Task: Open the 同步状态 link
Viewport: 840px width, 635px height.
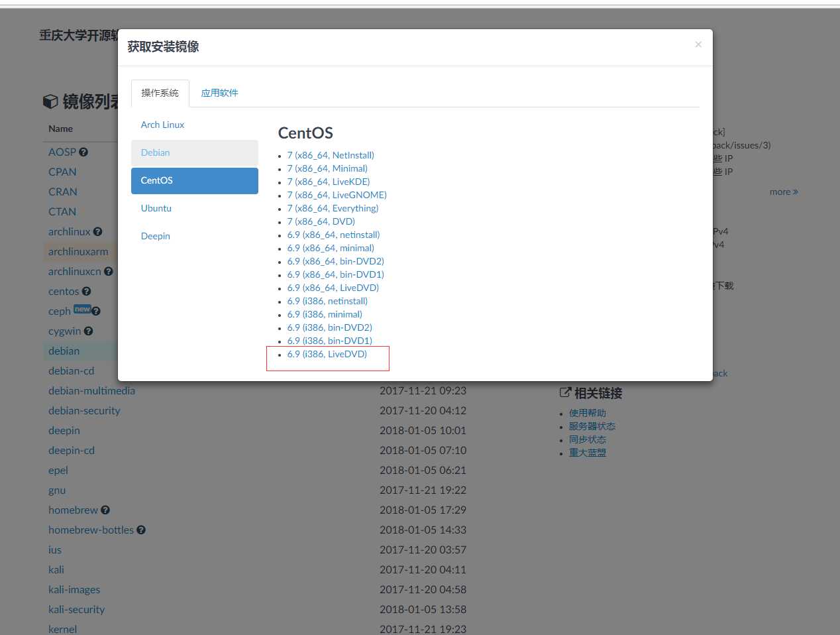Action: coord(588,439)
